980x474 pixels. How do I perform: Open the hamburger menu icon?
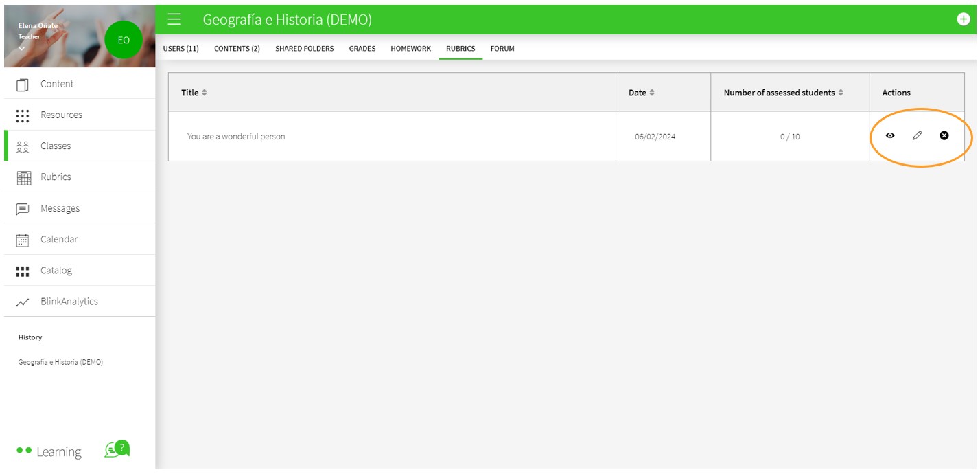tap(174, 19)
